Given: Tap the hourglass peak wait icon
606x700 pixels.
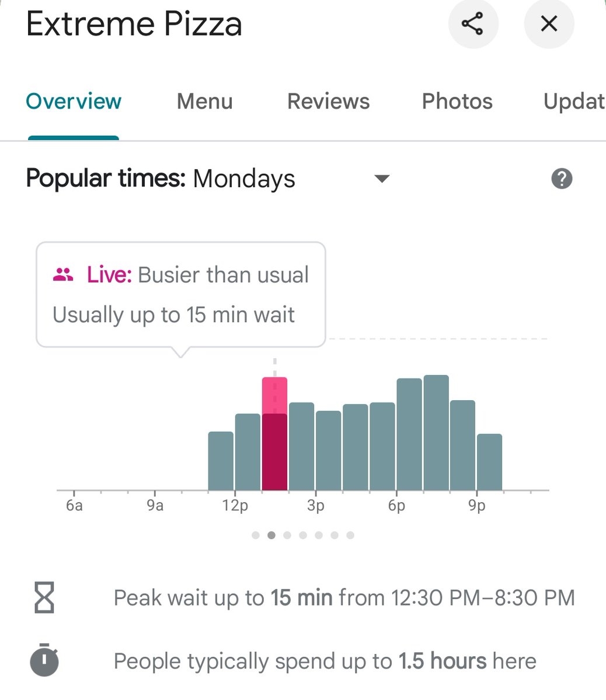Looking at the screenshot, I should pyautogui.click(x=44, y=597).
